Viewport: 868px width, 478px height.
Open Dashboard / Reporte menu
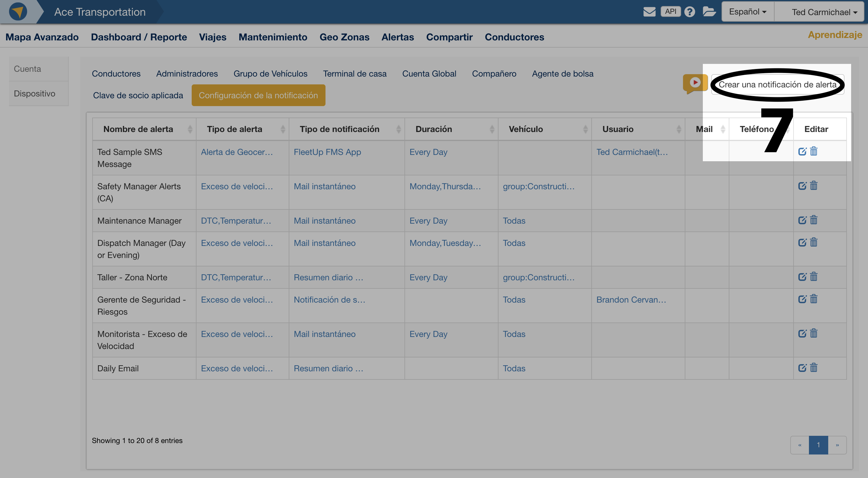coord(139,37)
